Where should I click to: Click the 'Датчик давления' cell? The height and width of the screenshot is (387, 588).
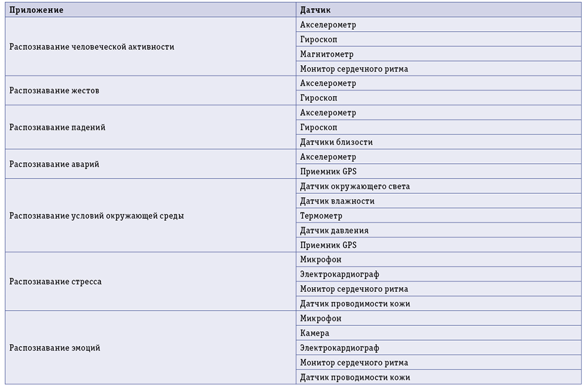[439, 230]
